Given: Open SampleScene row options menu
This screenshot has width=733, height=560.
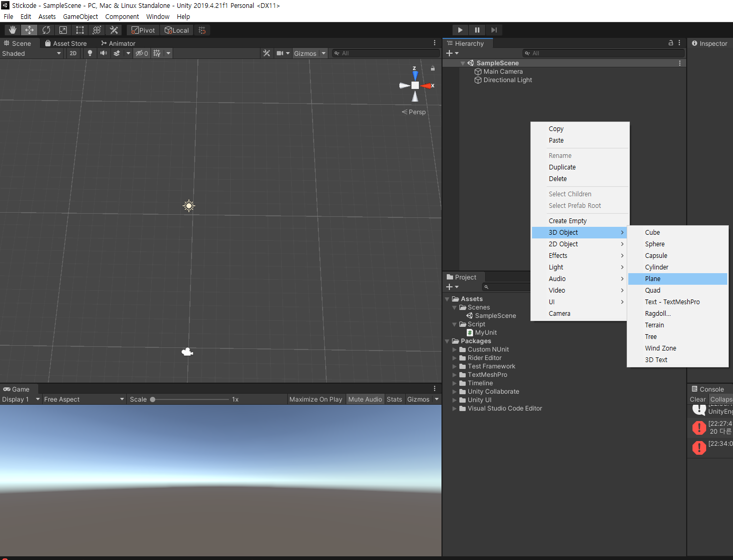Looking at the screenshot, I should point(680,63).
